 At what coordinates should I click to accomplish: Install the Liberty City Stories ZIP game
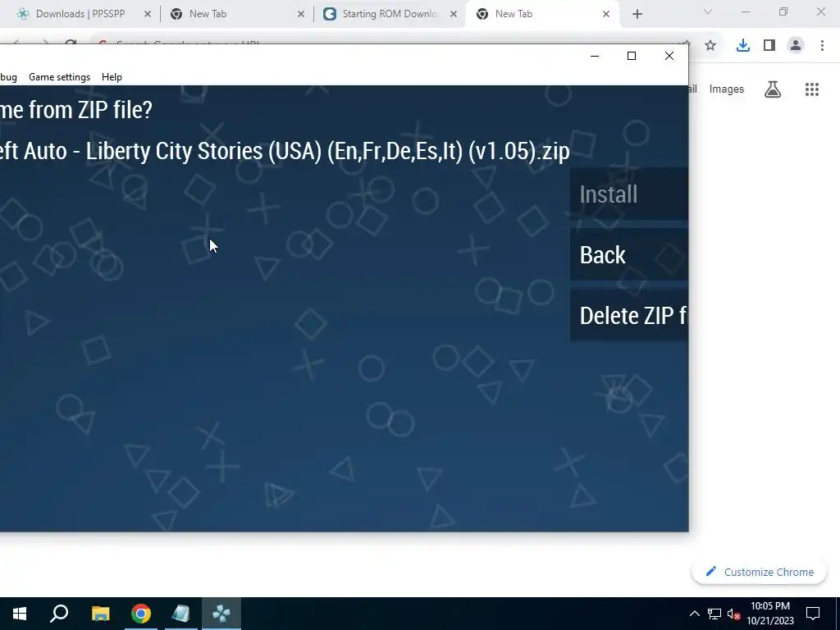[629, 194]
